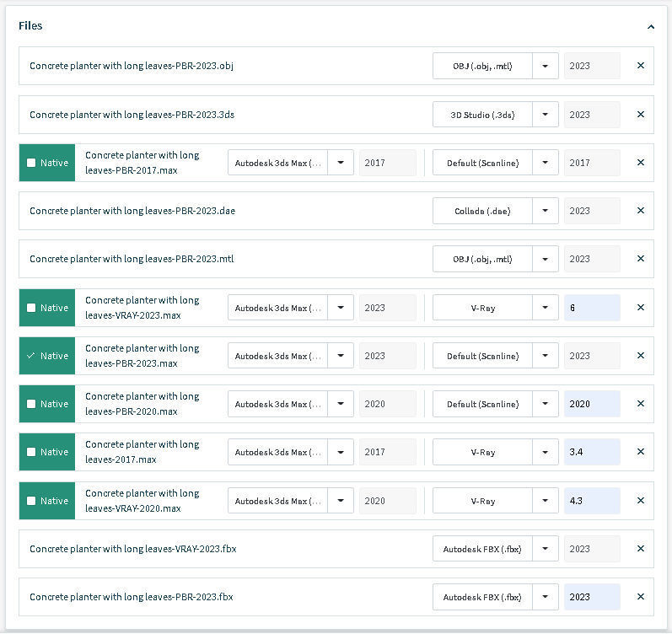The width and height of the screenshot is (672, 634).
Task: Click the V-Ray version field showing 3.4
Action: pos(591,452)
